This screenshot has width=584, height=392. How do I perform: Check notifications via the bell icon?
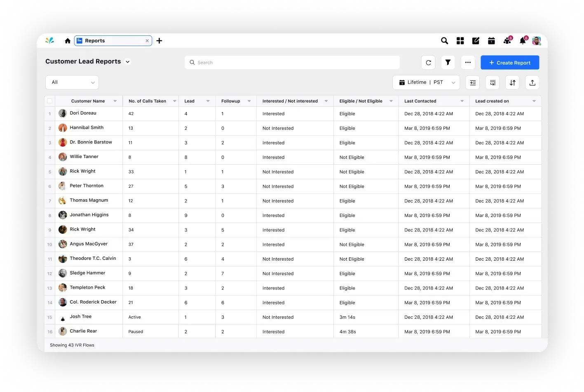[x=522, y=41]
